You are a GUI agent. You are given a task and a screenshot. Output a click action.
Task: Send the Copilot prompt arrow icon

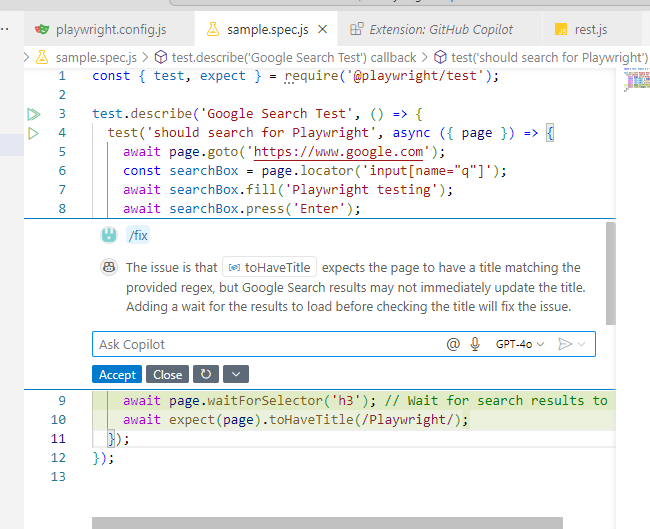[x=565, y=344]
